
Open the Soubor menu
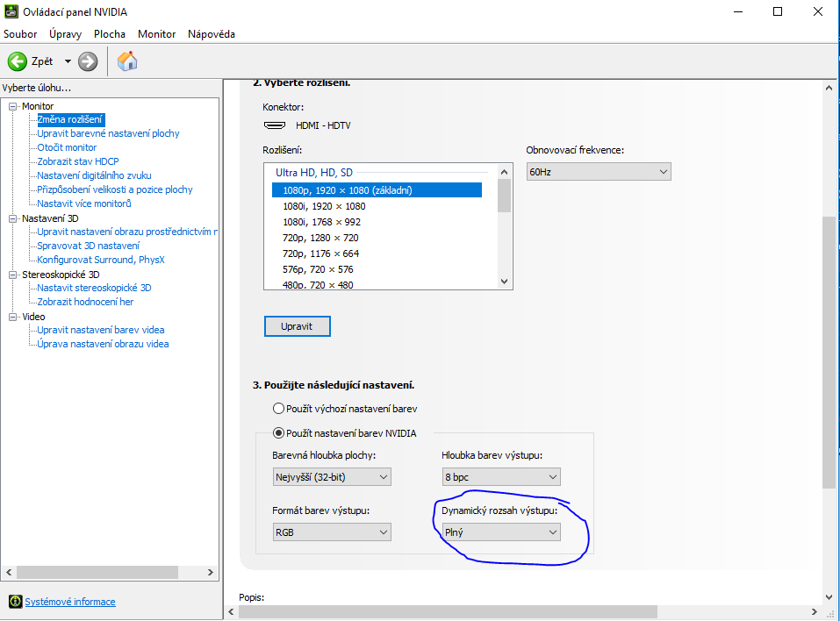tap(20, 33)
